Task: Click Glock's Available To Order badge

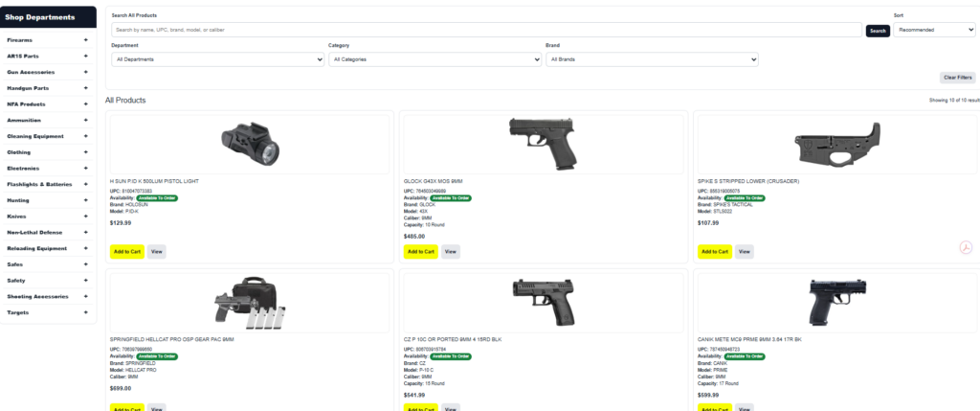Action: point(451,198)
